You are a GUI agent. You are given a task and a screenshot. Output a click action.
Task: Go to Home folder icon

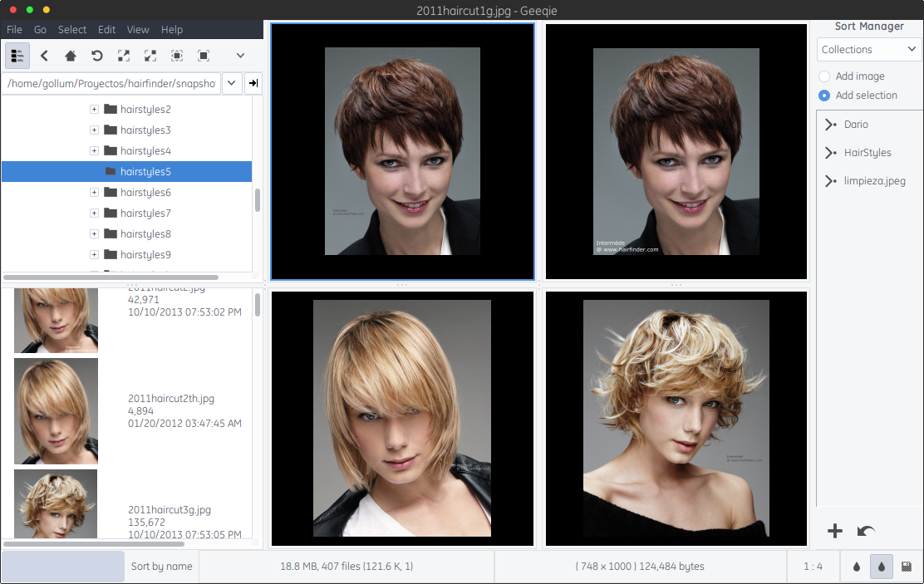click(71, 56)
